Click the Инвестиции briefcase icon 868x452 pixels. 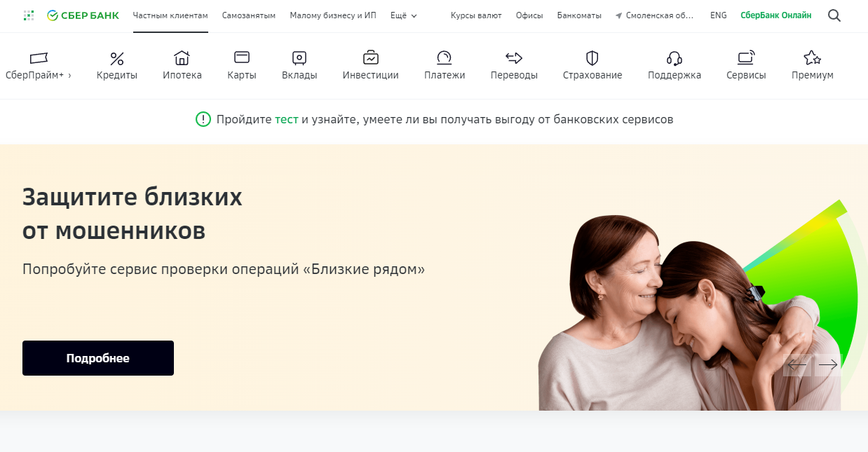[371, 58]
